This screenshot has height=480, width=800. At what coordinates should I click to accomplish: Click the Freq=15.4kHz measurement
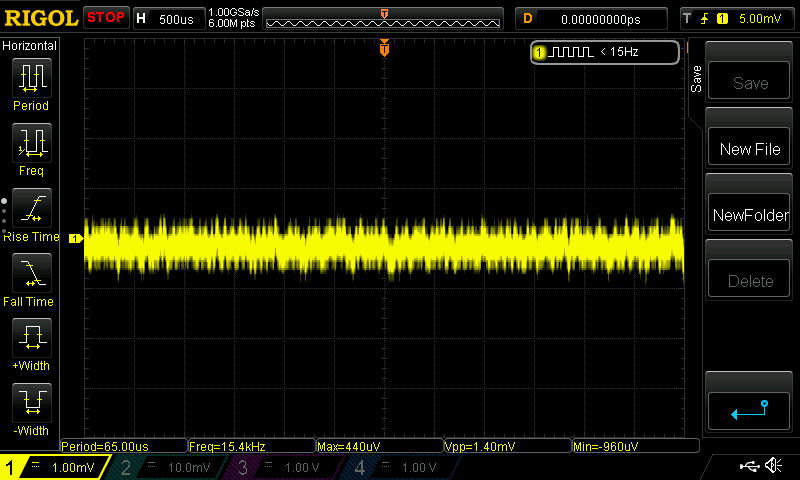pyautogui.click(x=252, y=446)
